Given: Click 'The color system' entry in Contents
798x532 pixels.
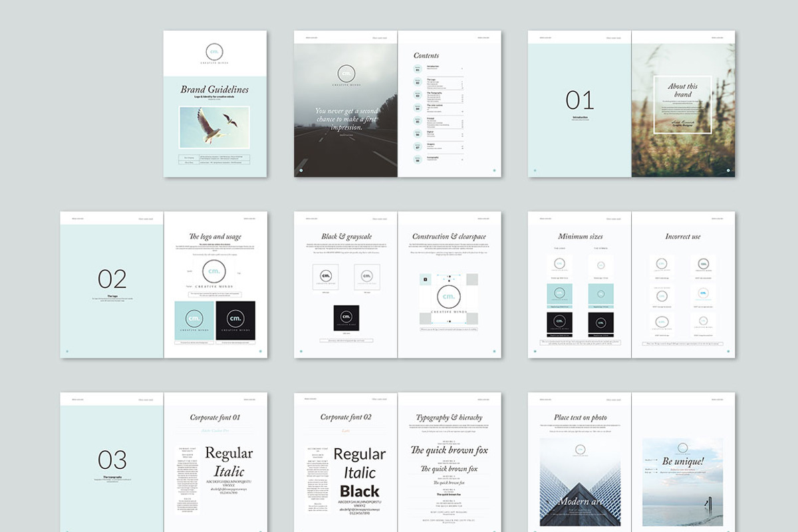Looking at the screenshot, I should tap(435, 105).
